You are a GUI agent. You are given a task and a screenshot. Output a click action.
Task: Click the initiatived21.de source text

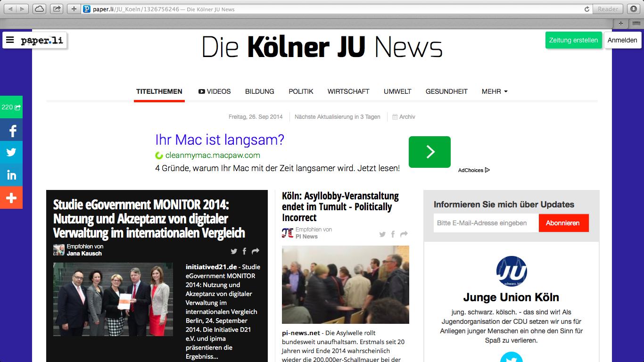click(211, 267)
